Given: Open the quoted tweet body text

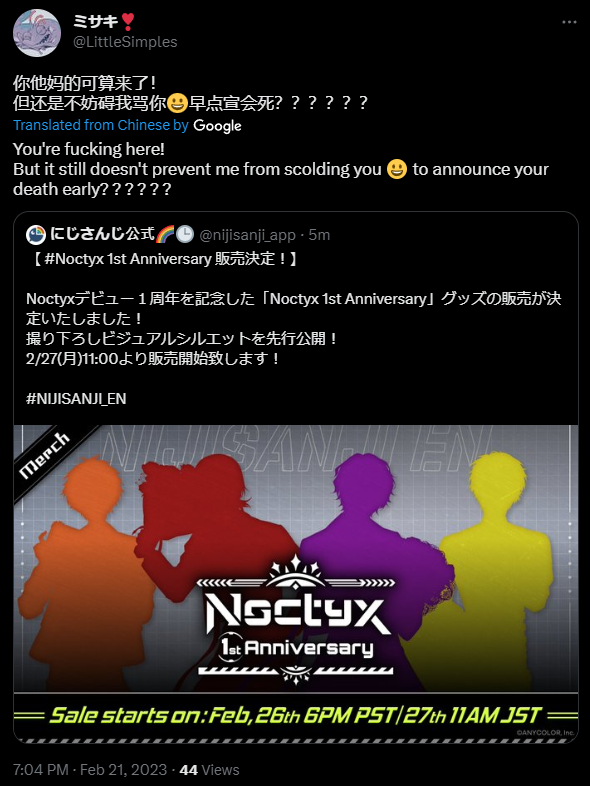Looking at the screenshot, I should (x=294, y=328).
